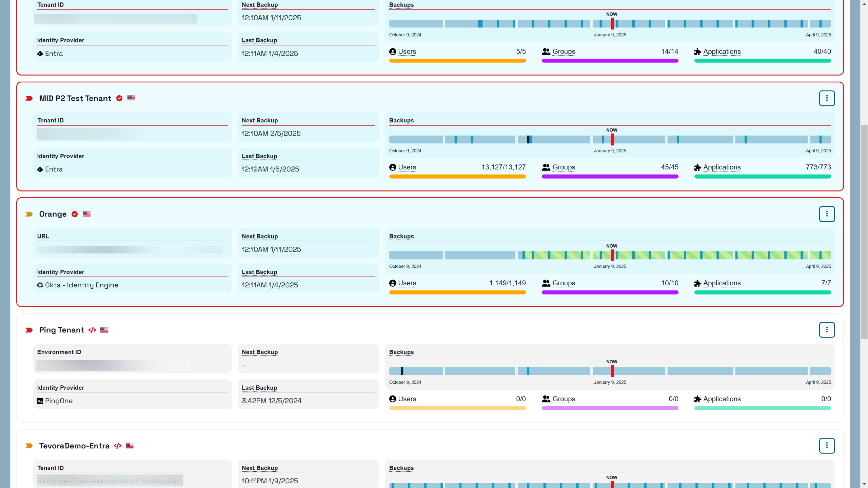Click US flag icon beside TevoraDemo-Entra
The width and height of the screenshot is (868, 488).
(130, 446)
